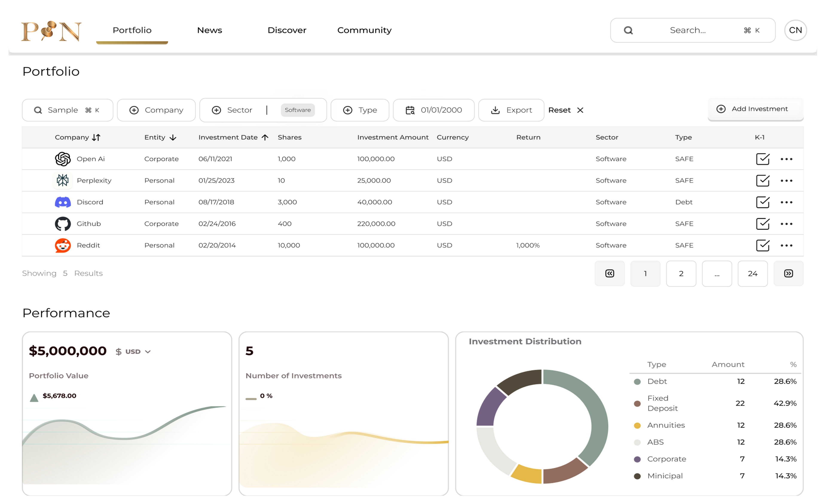Click the Perplexity company logo
The height and width of the screenshot is (504, 825).
click(x=63, y=180)
